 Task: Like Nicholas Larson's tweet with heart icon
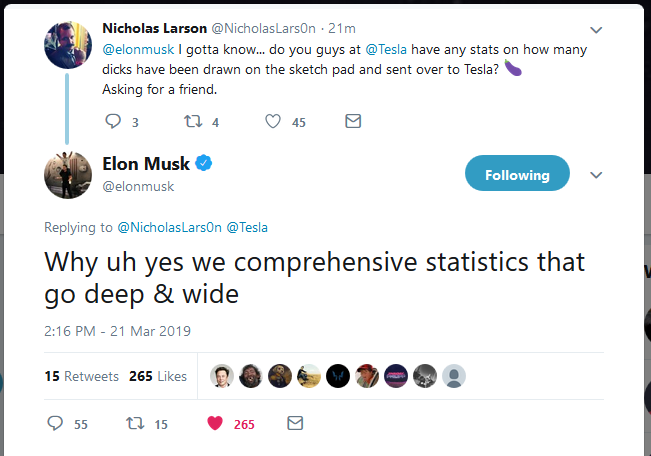(x=273, y=121)
